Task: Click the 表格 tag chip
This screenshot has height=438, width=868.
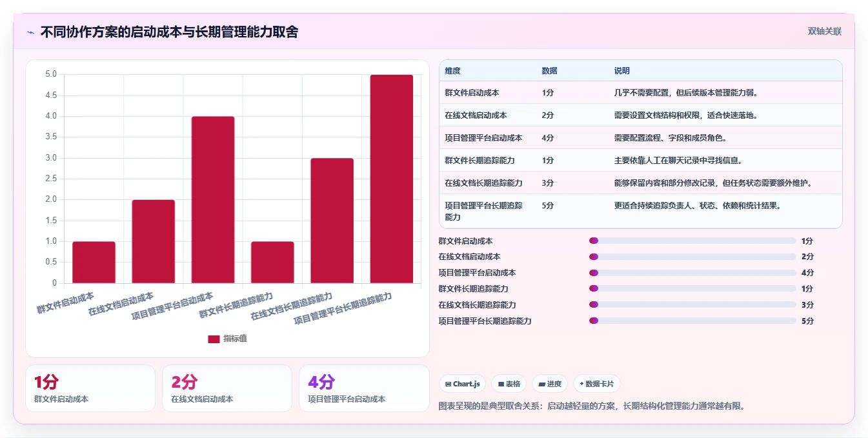Action: (509, 384)
